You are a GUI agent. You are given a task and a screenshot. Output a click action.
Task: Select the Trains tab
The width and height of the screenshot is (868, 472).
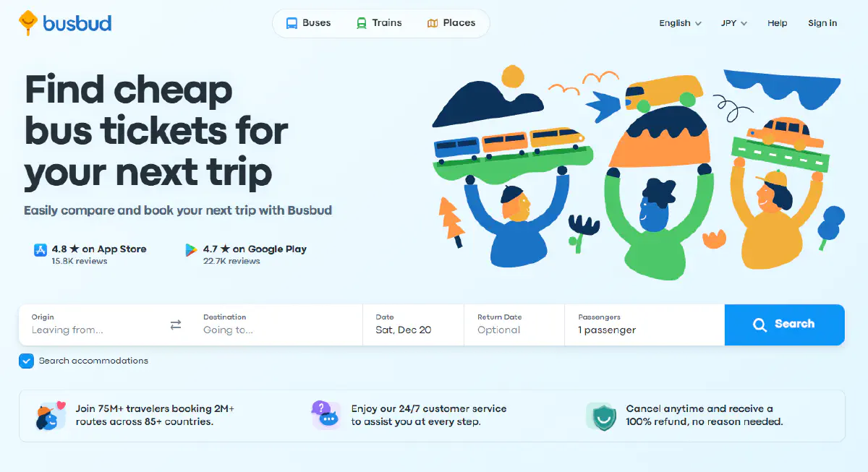(x=378, y=23)
